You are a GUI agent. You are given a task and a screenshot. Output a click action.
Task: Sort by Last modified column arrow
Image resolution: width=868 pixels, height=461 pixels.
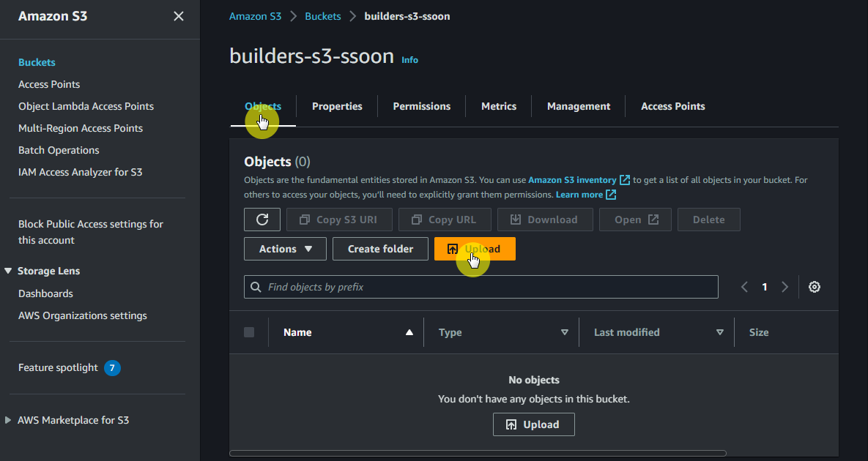coord(719,332)
